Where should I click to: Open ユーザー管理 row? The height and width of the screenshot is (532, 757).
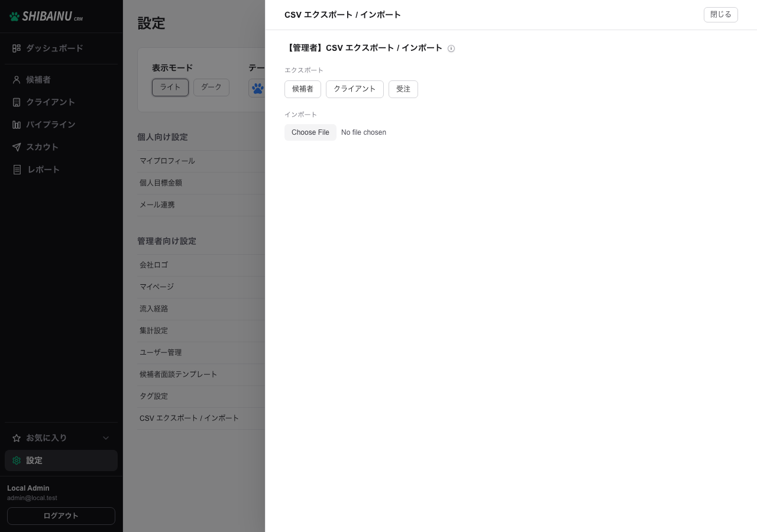point(201,352)
